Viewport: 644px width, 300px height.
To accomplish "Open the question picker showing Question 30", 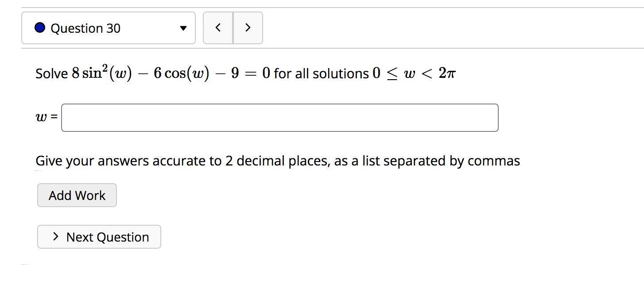I will (x=108, y=28).
